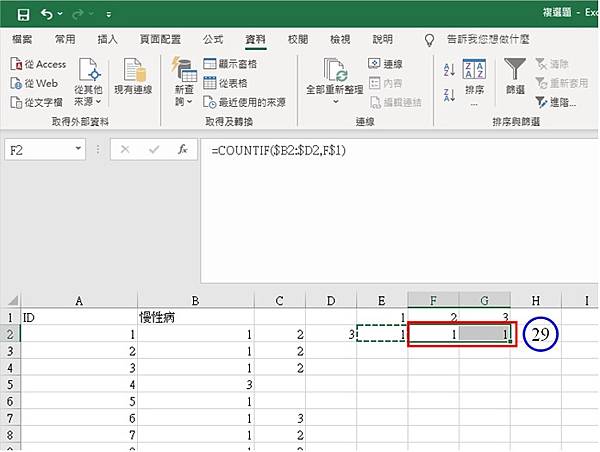The height and width of the screenshot is (452, 600).
Task: Select the 資料 (Data) tab
Action: pyautogui.click(x=255, y=39)
